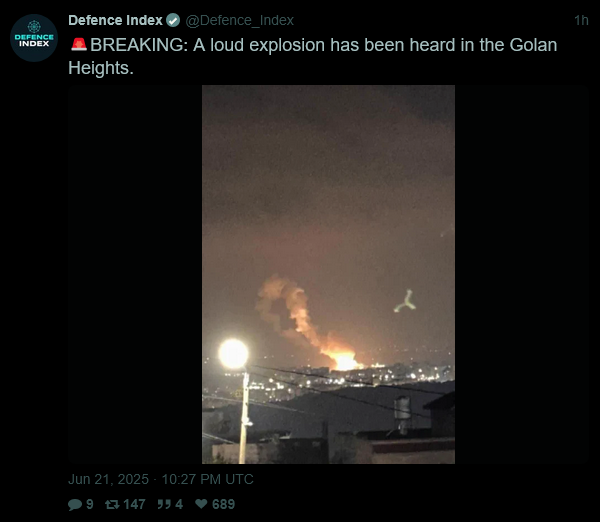Open the Jun 21, 2025 date link
The height and width of the screenshot is (522, 600).
108,479
